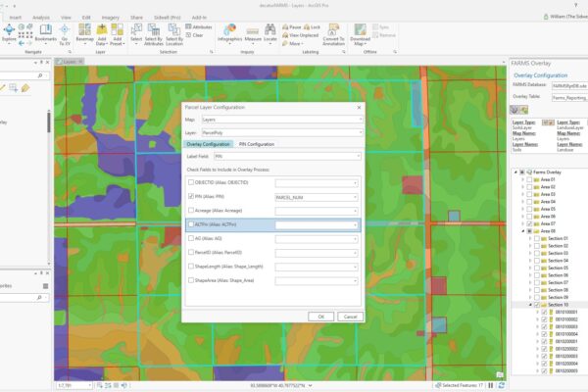Click the Go To XY tool
The image size is (588, 392).
pos(65,34)
